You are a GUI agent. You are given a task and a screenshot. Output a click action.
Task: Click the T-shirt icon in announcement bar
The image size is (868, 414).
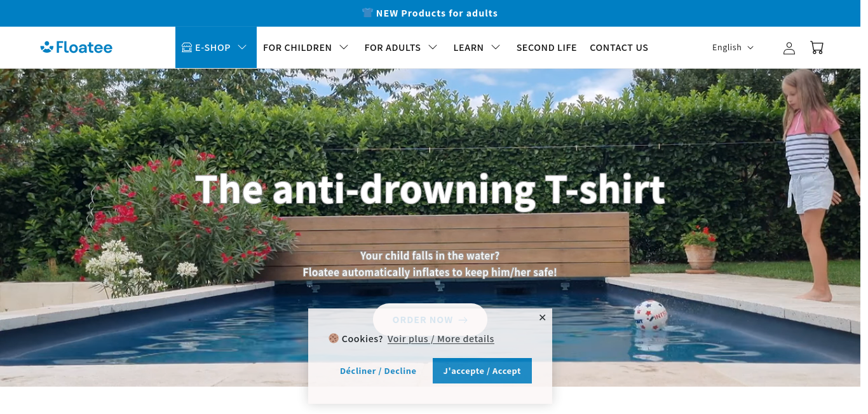[x=367, y=13]
